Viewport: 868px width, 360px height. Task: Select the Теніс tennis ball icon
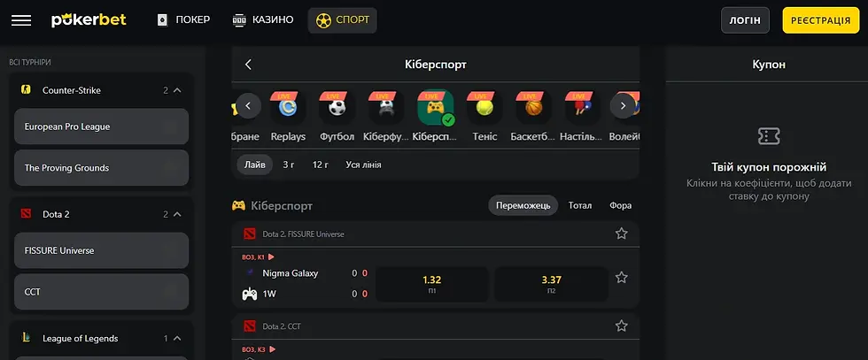click(484, 107)
